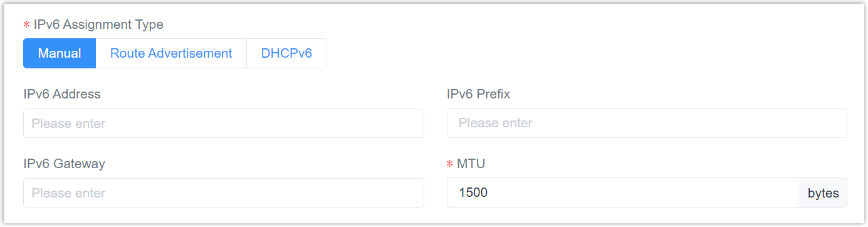Click the IPv6 Prefix field label
Viewport: 868px width, 227px height.
point(478,94)
